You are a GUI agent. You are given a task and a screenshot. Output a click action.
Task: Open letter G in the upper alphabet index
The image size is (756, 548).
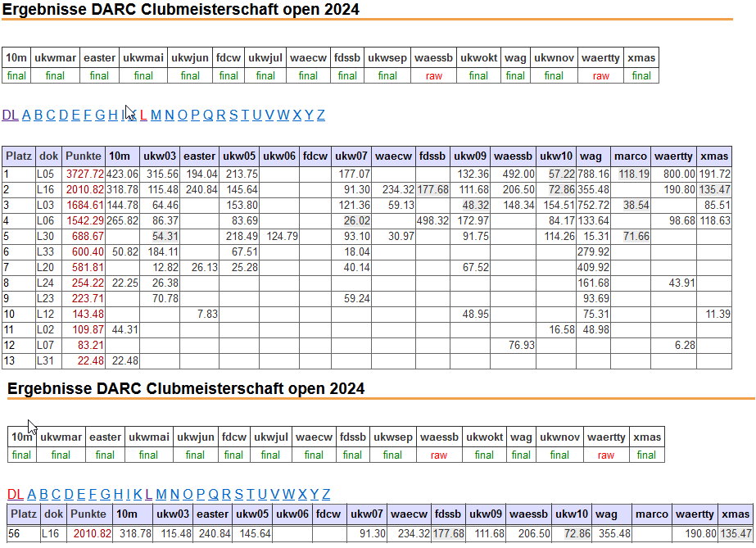(x=100, y=115)
